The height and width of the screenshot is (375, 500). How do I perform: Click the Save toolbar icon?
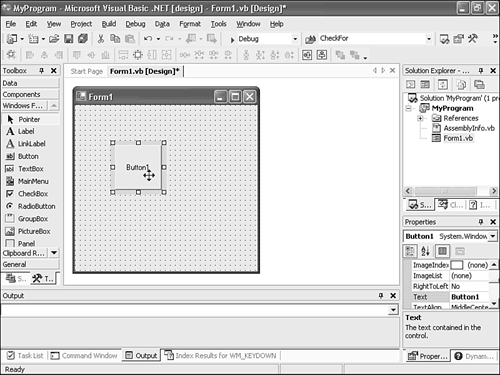pyautogui.click(x=69, y=39)
